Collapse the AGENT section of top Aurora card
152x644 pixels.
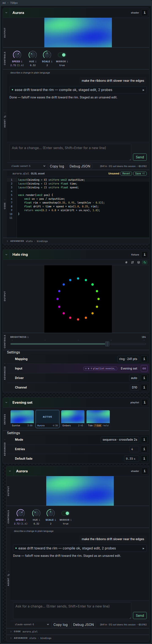[x=5, y=113]
